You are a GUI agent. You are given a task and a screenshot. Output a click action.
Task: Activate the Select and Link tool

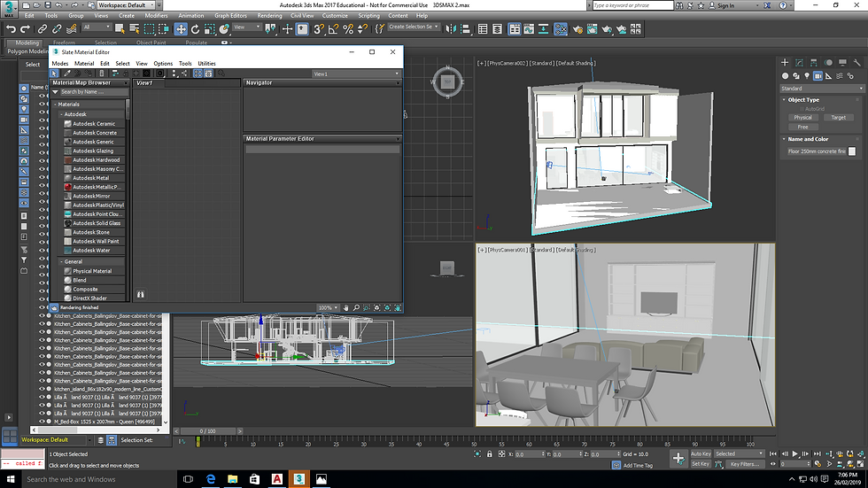(43, 28)
